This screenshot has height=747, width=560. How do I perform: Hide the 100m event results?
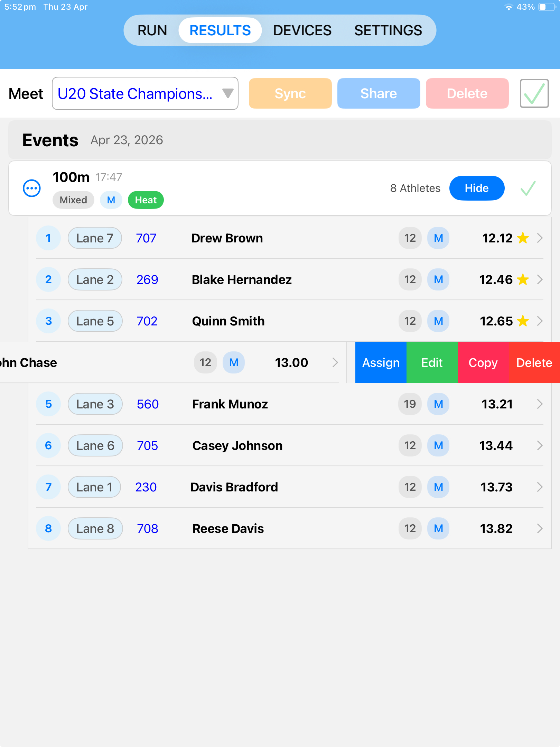point(477,188)
